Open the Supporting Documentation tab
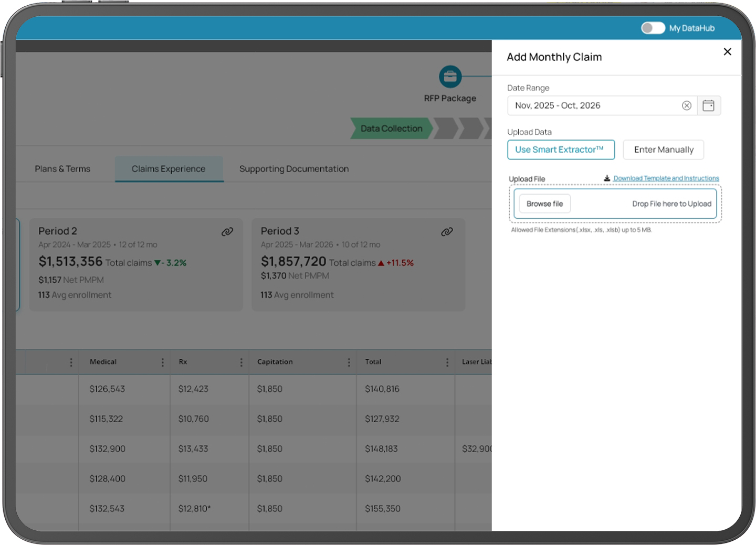Image resolution: width=756 pixels, height=545 pixels. pyautogui.click(x=294, y=169)
